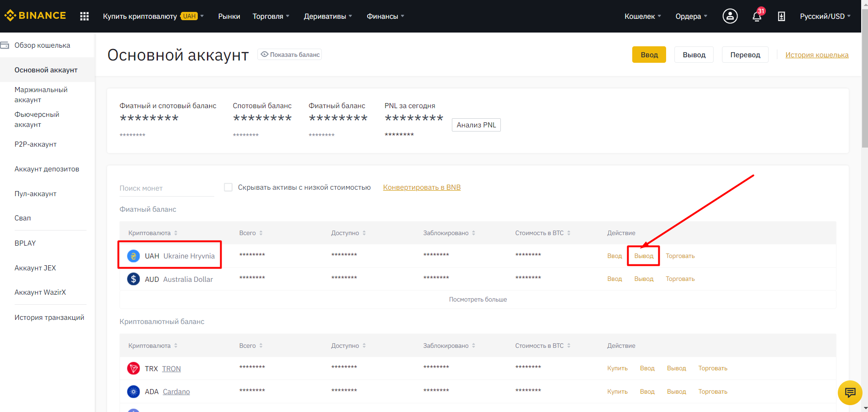Toggle Показать баланс eye button
Screen dimensions: 868x412
290,55
